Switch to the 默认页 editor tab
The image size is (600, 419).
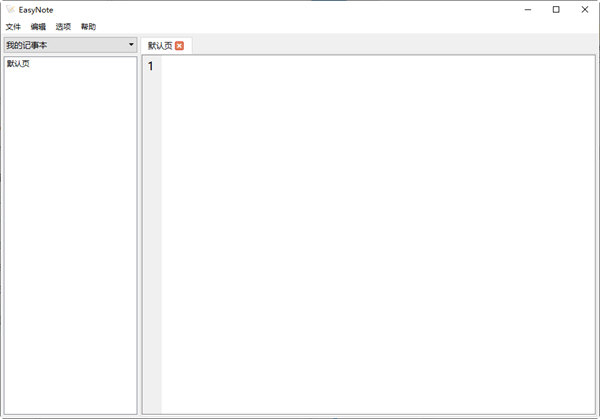159,46
